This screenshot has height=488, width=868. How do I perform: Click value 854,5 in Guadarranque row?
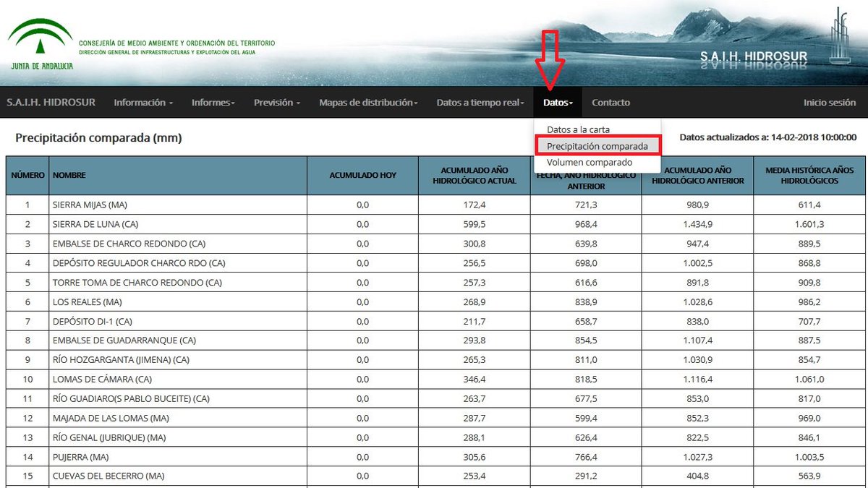[x=586, y=341]
